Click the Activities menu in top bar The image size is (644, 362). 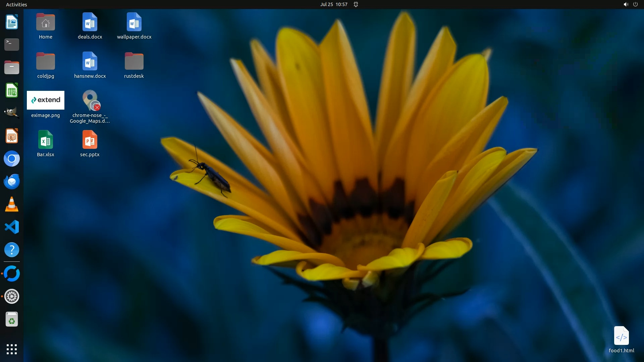tap(16, 4)
